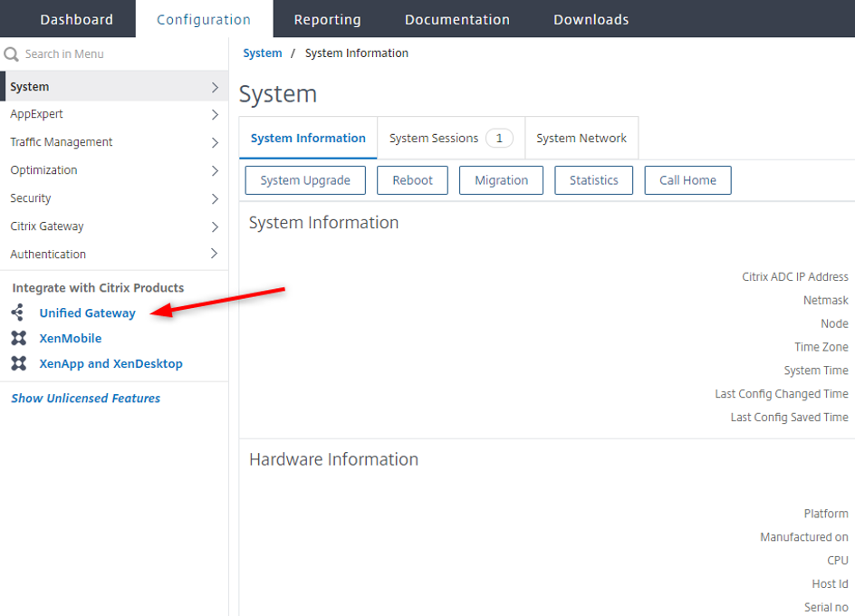Click the Netmask label
Image resolution: width=855 pixels, height=616 pixels.
[825, 300]
